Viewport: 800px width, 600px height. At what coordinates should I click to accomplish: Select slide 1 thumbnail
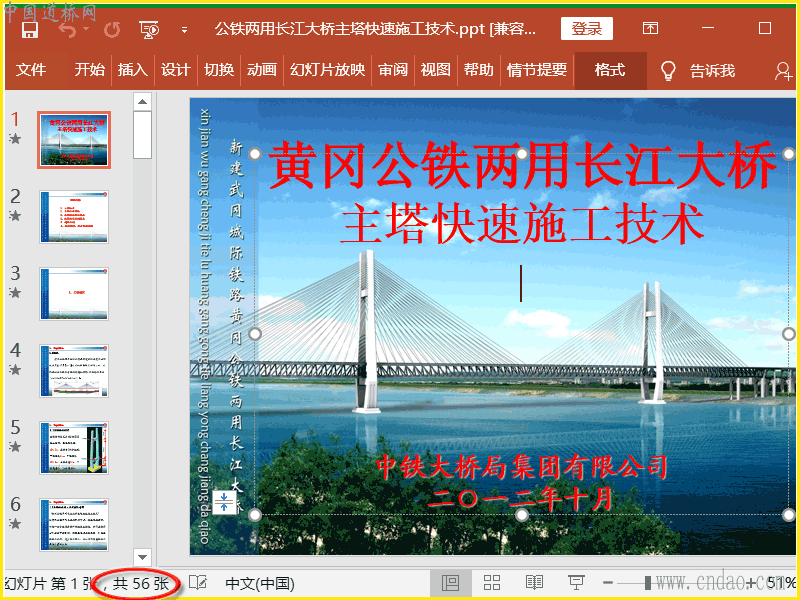(x=74, y=140)
